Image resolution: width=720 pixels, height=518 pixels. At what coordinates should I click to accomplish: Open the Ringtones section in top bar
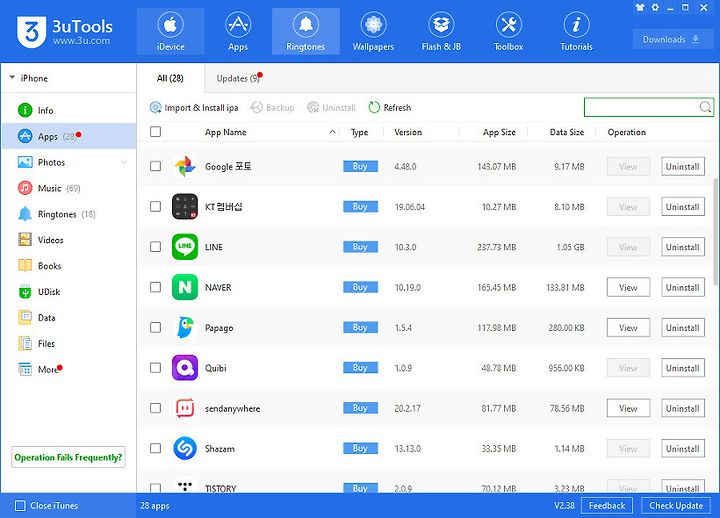(x=306, y=31)
